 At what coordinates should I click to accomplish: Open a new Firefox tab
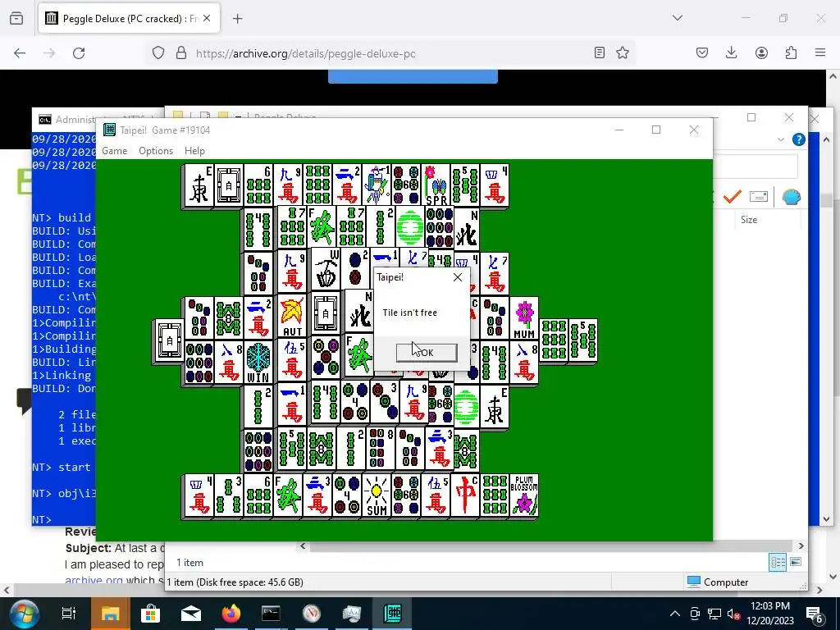pos(238,19)
